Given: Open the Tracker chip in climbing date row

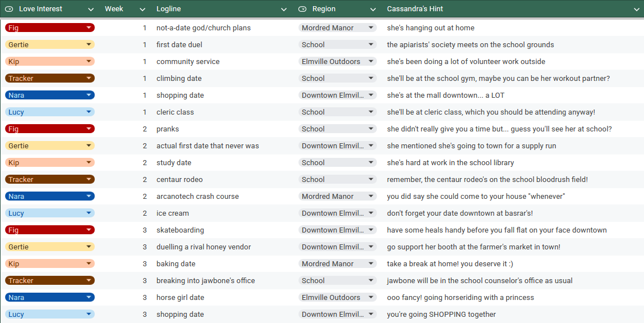Looking at the screenshot, I should tap(49, 78).
